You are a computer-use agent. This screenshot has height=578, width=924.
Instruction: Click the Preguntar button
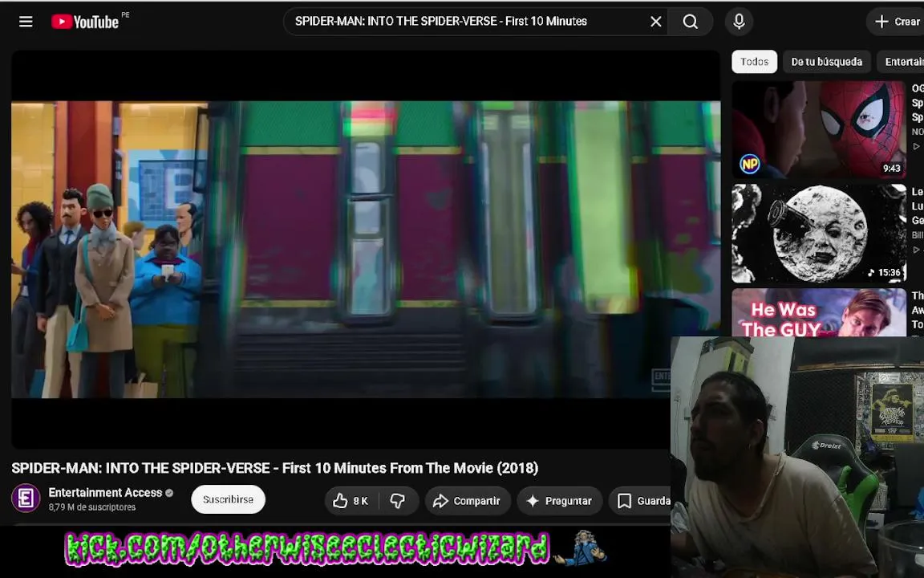pos(559,501)
